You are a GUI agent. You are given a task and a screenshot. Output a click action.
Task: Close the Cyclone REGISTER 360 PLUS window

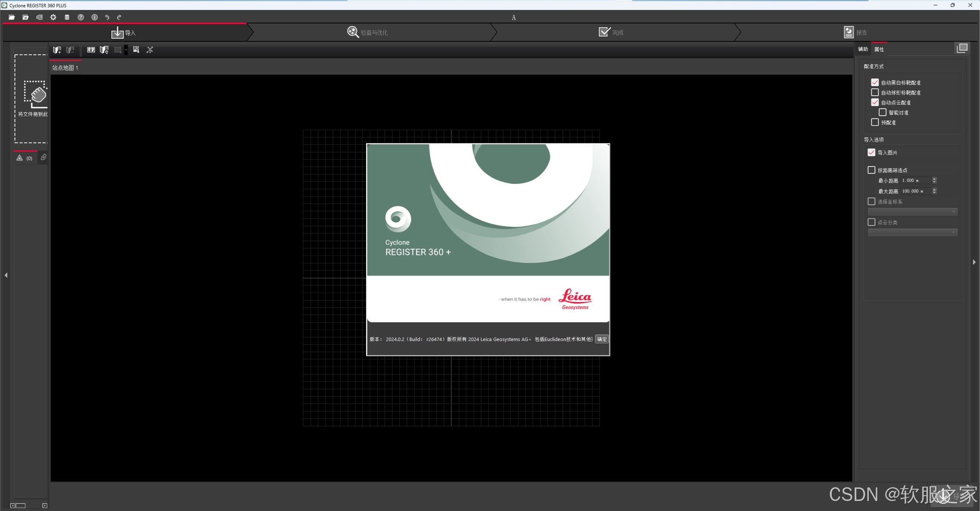pyautogui.click(x=970, y=5)
